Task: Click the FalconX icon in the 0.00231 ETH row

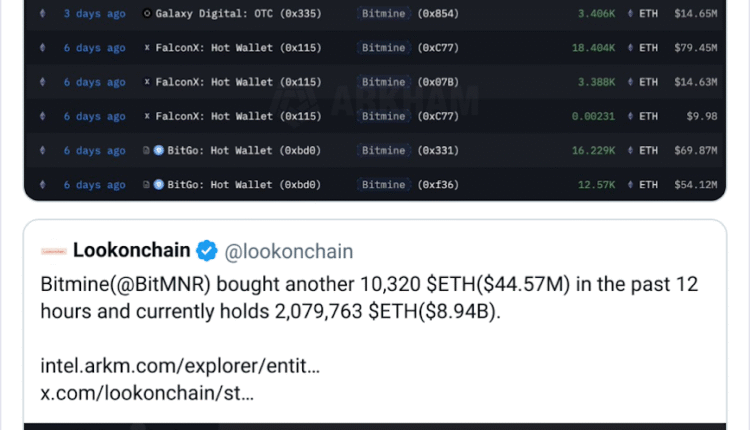Action: [148, 116]
